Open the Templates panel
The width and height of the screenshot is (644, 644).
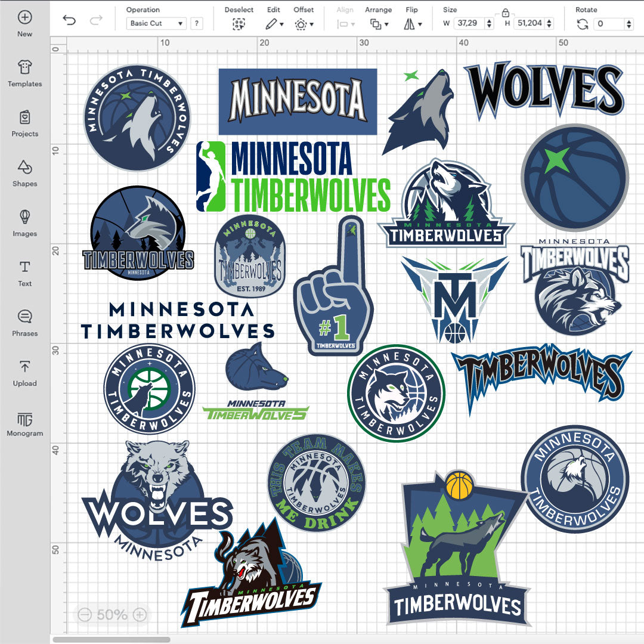[24, 73]
